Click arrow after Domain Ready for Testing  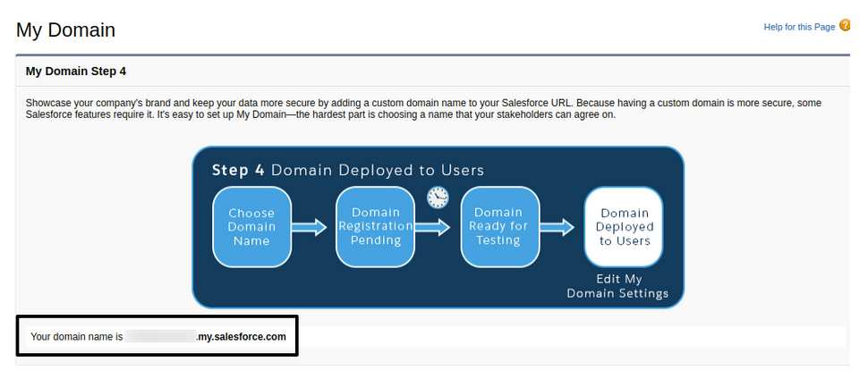pos(557,228)
